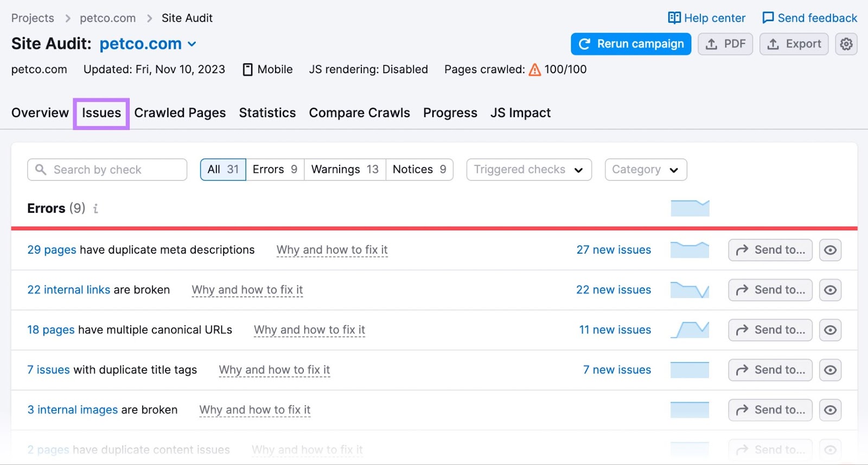This screenshot has width=868, height=465.
Task: Click the Help center book icon
Action: tap(674, 18)
